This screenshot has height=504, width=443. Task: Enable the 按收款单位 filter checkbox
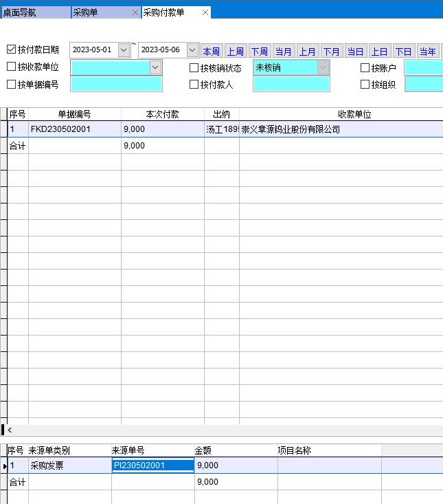11,67
